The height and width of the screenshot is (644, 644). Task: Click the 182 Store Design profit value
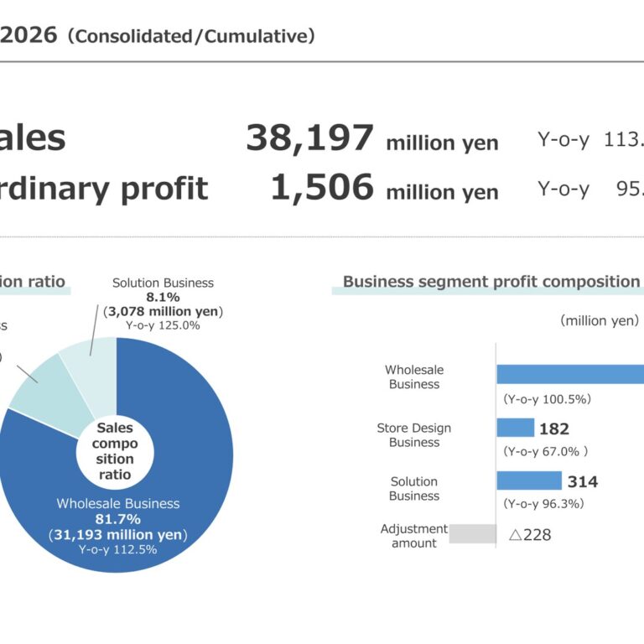pyautogui.click(x=554, y=429)
